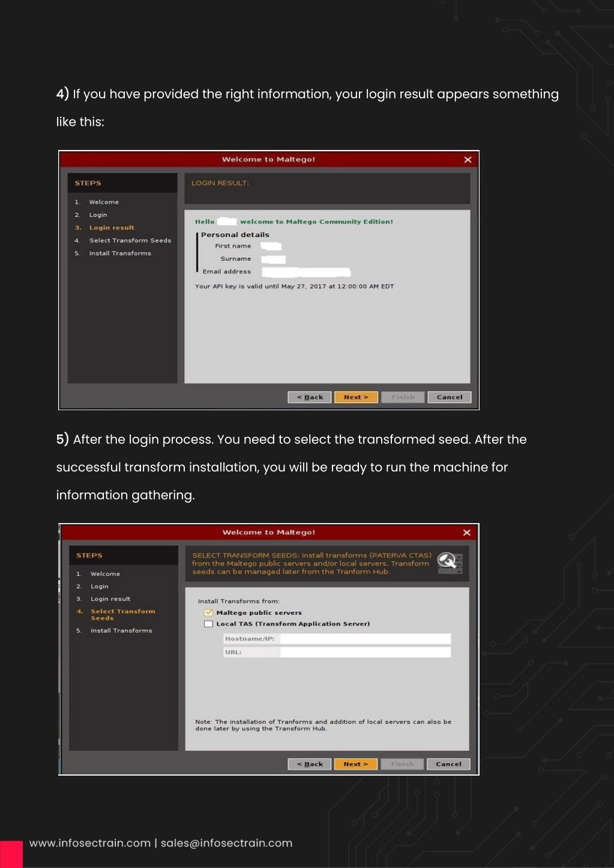Click Cancel in Login result dialog
This screenshot has width=614, height=868.
(450, 397)
